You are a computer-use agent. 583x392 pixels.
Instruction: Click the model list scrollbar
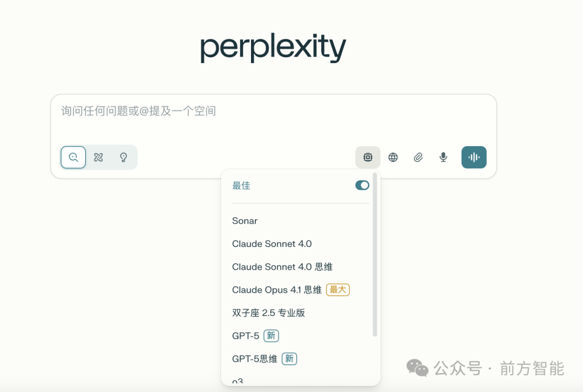(375, 255)
